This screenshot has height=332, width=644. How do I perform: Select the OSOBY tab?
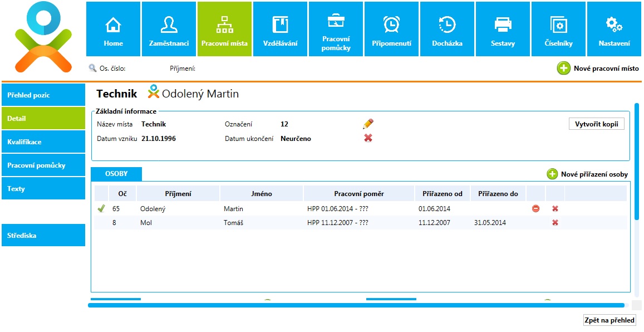(x=116, y=174)
